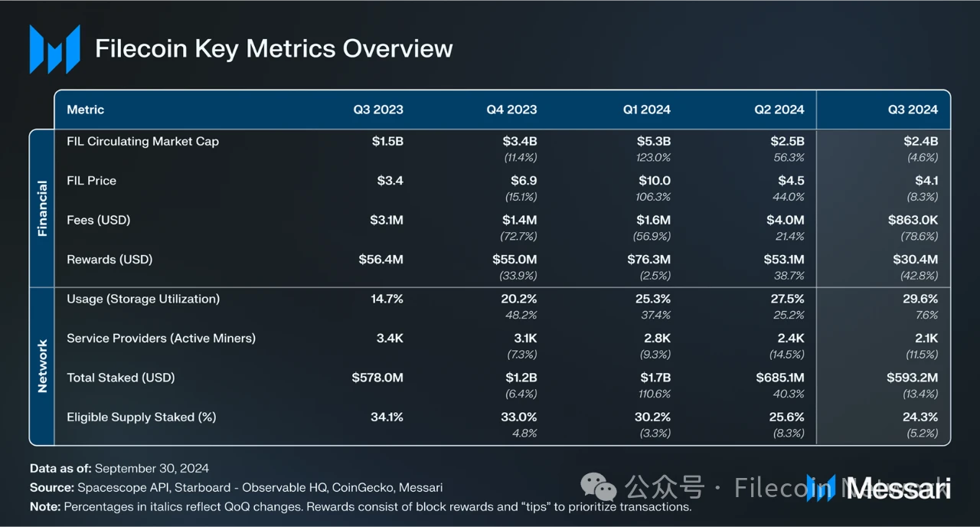Select the FIL Price row label

pyautogui.click(x=91, y=181)
